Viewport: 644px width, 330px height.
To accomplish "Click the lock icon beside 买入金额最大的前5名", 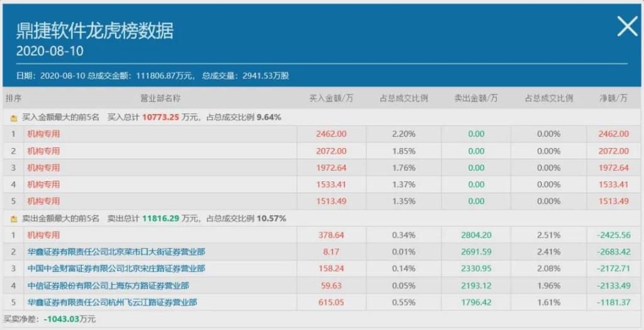I will [14, 118].
